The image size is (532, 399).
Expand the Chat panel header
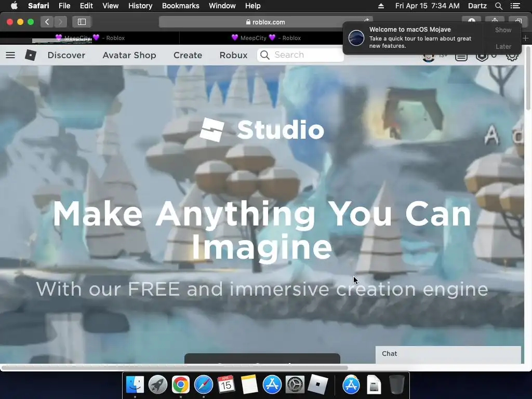click(x=448, y=354)
